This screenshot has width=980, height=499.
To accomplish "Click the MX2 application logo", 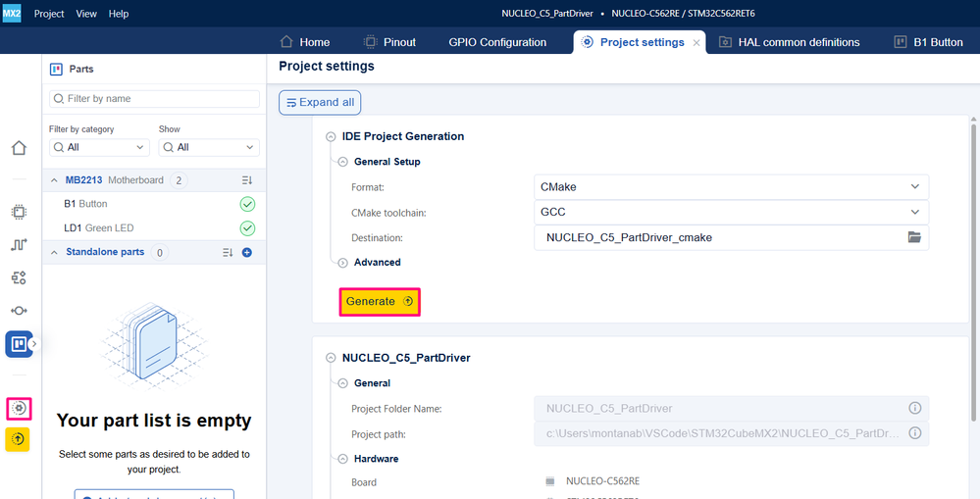I will tap(11, 13).
